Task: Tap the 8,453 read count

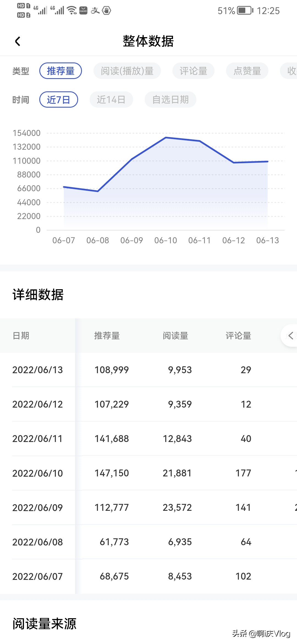Action: point(180,576)
